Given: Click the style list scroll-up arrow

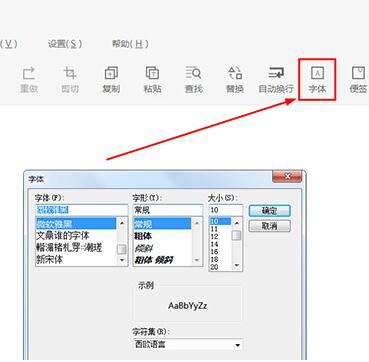Looking at the screenshot, I should click(x=197, y=223).
